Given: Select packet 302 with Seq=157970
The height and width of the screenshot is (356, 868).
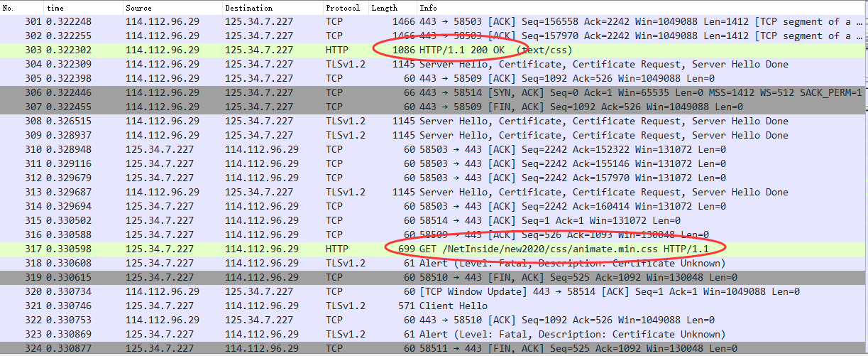Looking at the screenshot, I should coord(434,36).
